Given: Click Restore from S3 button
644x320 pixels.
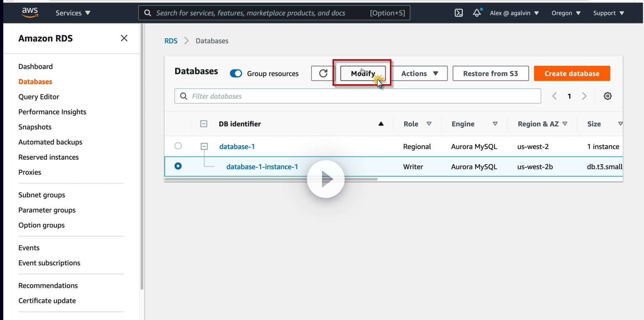Looking at the screenshot, I should coord(491,73).
